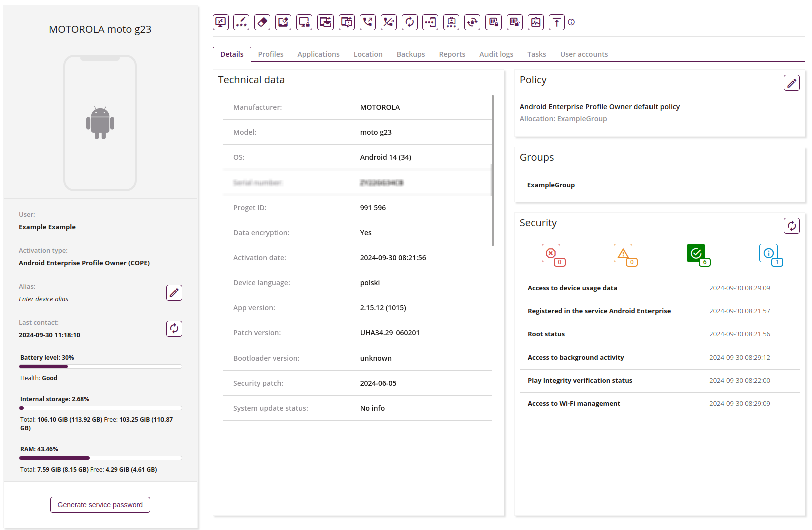812x530 pixels.
Task: Click the eraser wipe device icon
Action: coord(262,22)
